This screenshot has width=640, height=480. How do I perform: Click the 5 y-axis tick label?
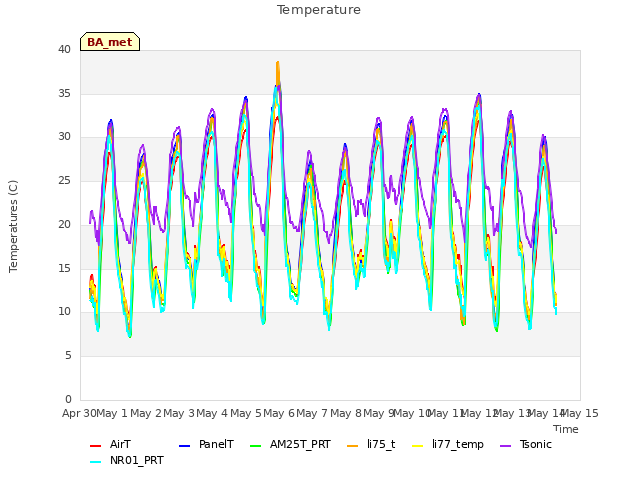68,356
